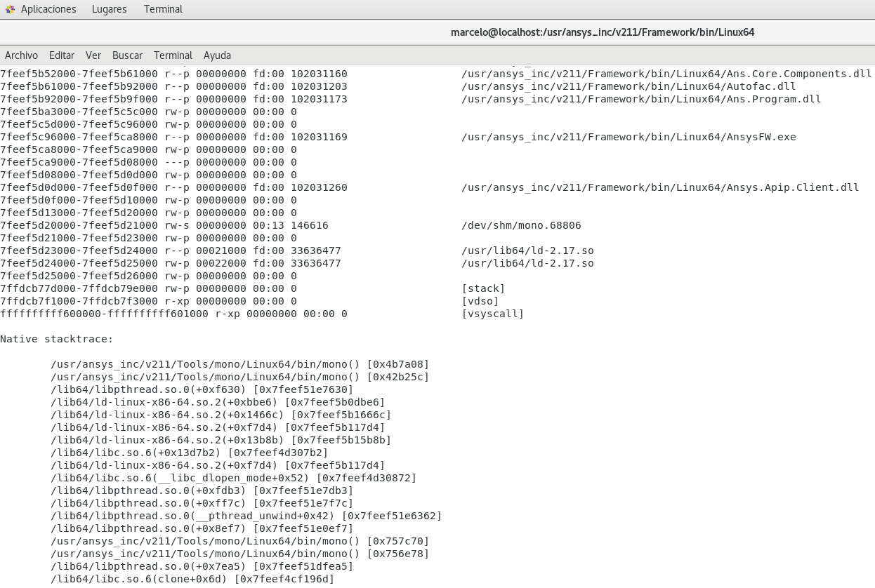875x588 pixels.
Task: Open the Lugares menu
Action: tap(110, 9)
